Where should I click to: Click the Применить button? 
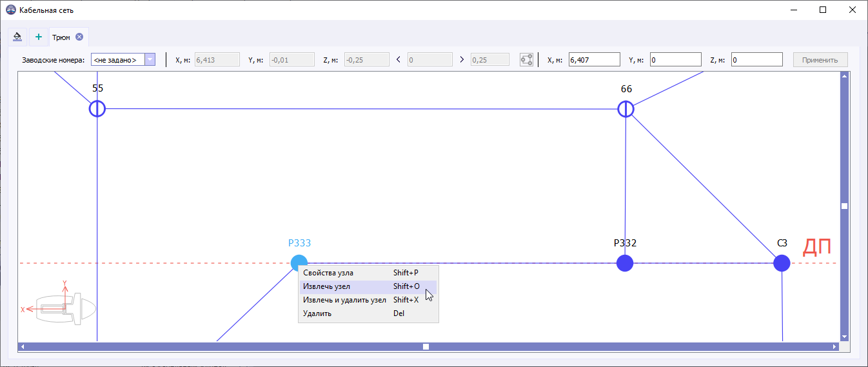[x=820, y=60]
